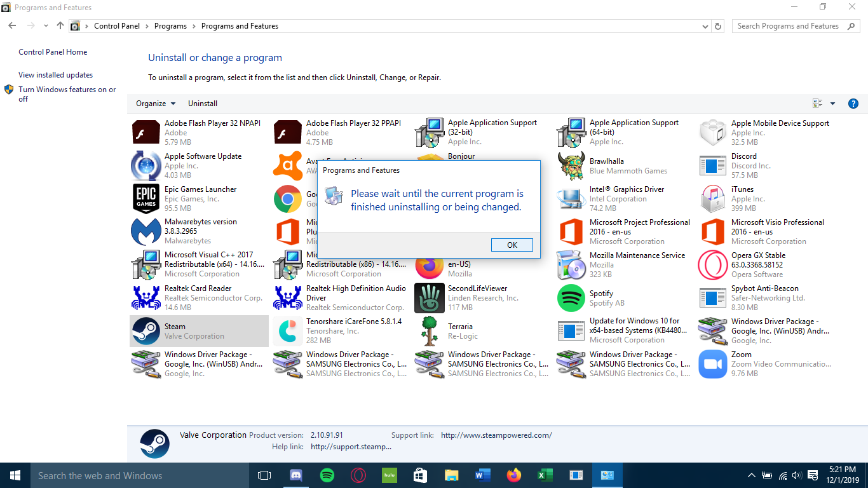Click the Realtek Card Reader icon
Viewport: 868px width, 488px height.
pos(146,298)
